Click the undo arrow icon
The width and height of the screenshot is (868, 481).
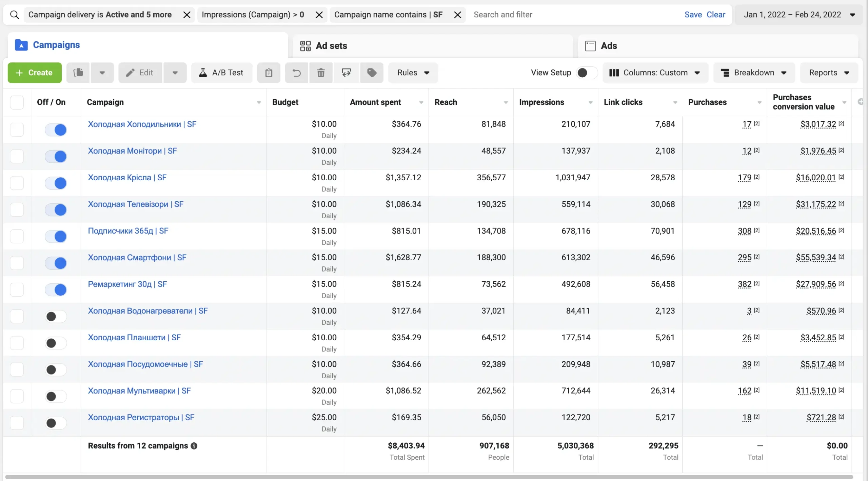click(296, 73)
